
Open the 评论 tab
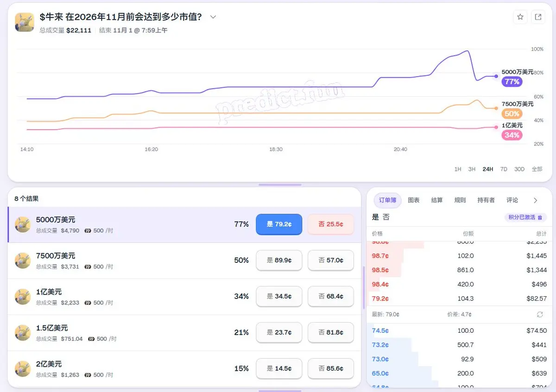coord(512,200)
